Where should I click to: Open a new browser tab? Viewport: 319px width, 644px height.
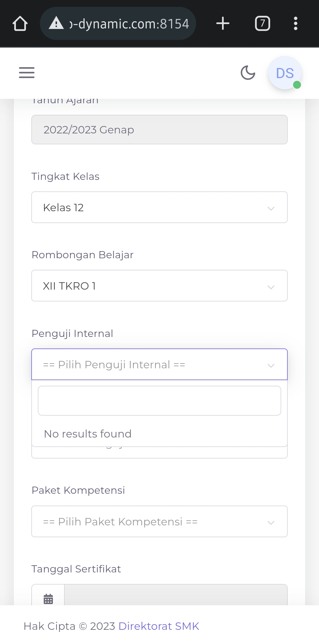(x=223, y=23)
